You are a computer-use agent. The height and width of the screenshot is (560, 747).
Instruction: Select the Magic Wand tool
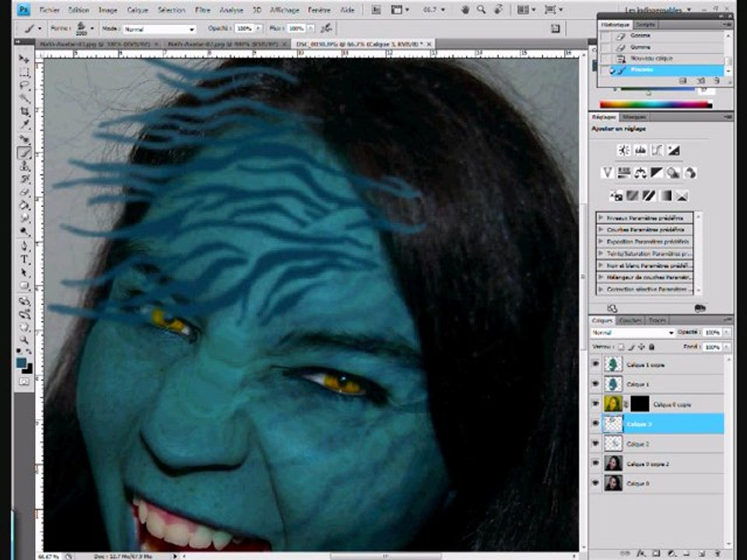(x=24, y=99)
